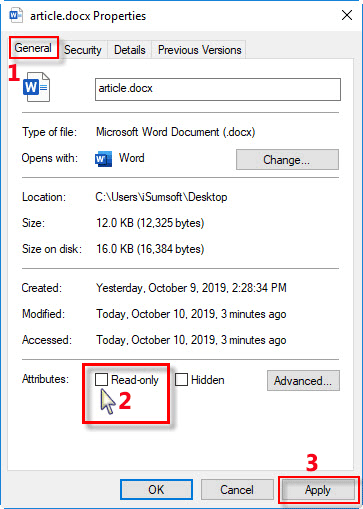
Task: Show the Previous Versions tab
Action: 199,50
